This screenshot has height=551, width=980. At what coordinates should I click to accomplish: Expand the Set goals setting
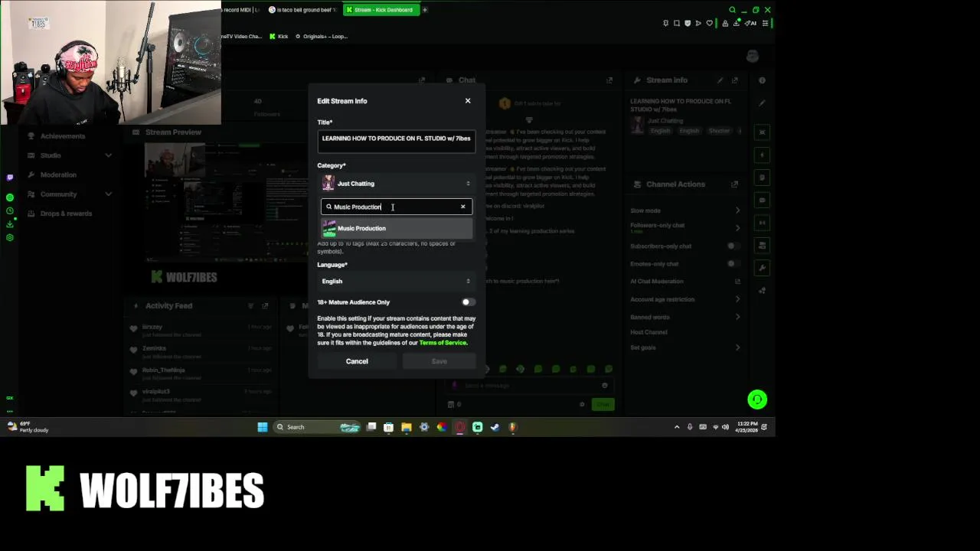(685, 347)
